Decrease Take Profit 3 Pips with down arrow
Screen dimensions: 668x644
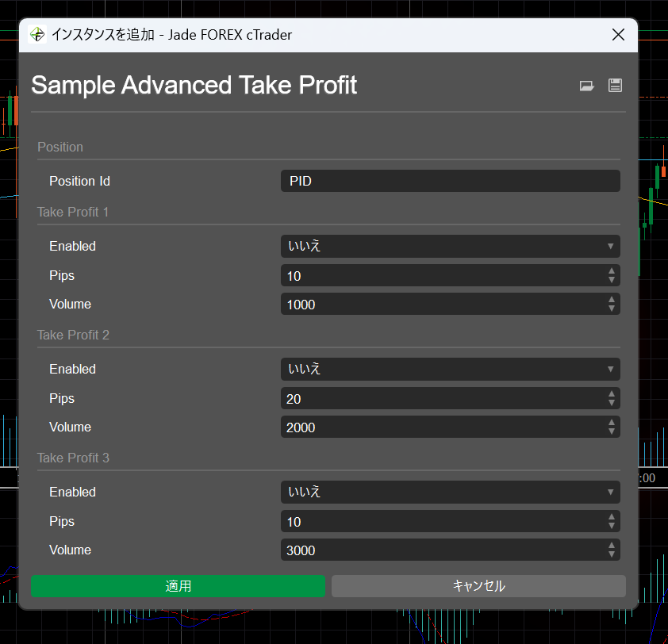[x=612, y=526]
